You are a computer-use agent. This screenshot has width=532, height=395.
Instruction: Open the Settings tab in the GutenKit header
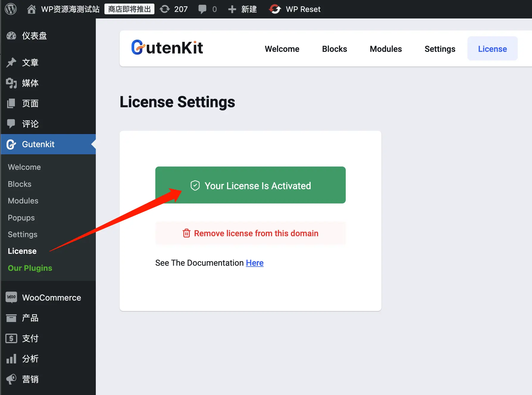pyautogui.click(x=440, y=49)
